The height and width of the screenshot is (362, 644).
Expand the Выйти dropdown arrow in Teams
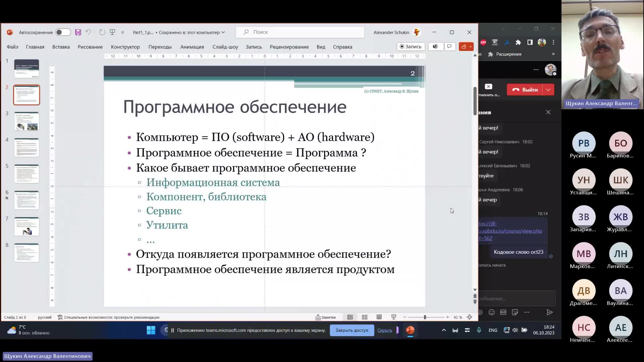548,90
